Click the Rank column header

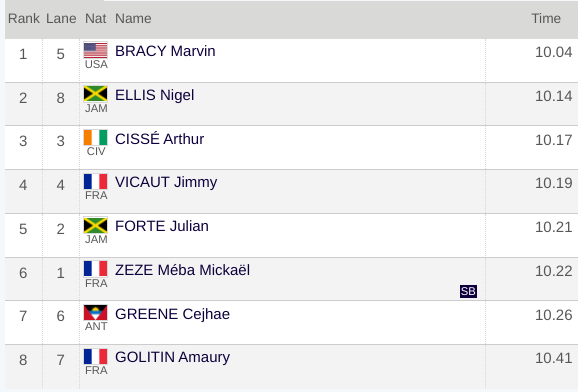click(x=24, y=18)
